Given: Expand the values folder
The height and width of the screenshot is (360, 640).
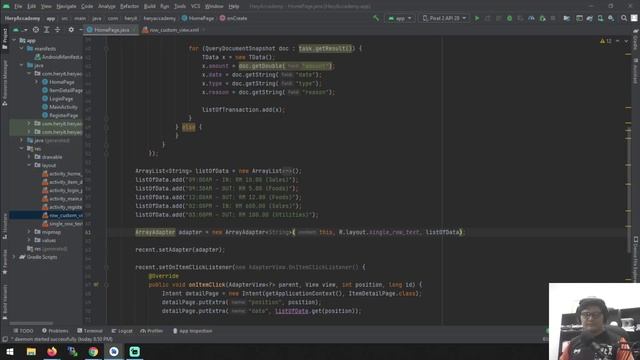Looking at the screenshot, I should click(x=29, y=240).
